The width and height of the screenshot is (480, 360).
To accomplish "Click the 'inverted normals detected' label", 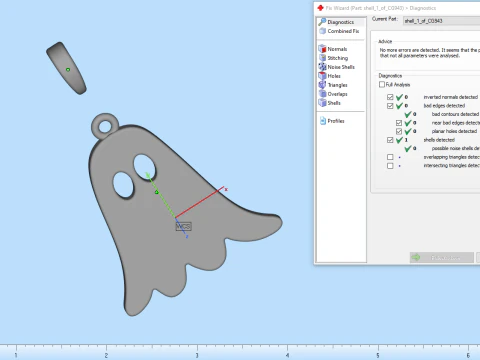I will (451, 97).
